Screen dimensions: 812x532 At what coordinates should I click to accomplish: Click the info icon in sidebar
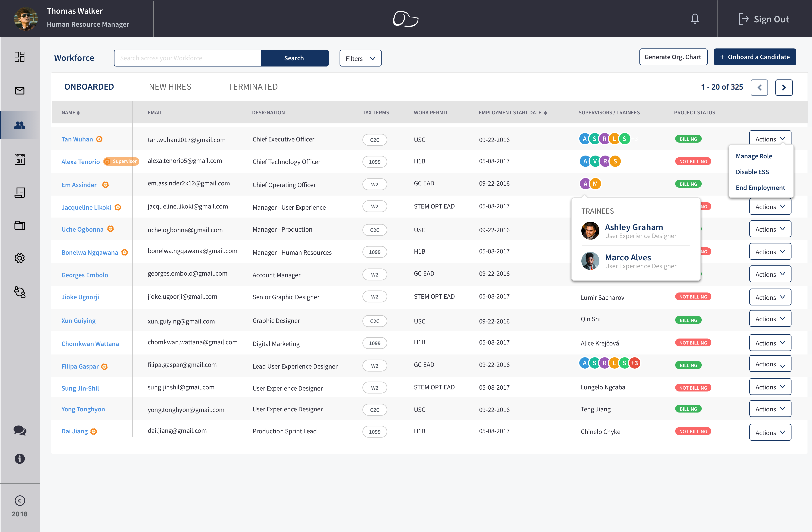click(x=19, y=459)
